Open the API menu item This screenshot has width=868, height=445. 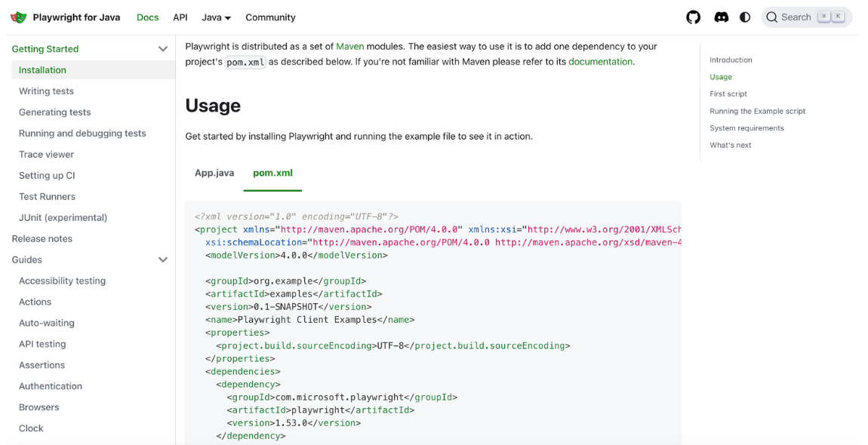click(x=181, y=17)
